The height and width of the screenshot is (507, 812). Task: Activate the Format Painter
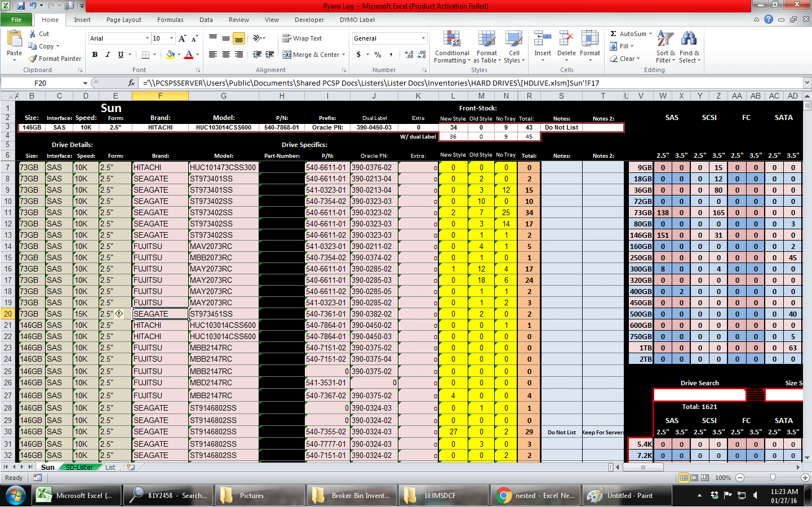coord(55,58)
